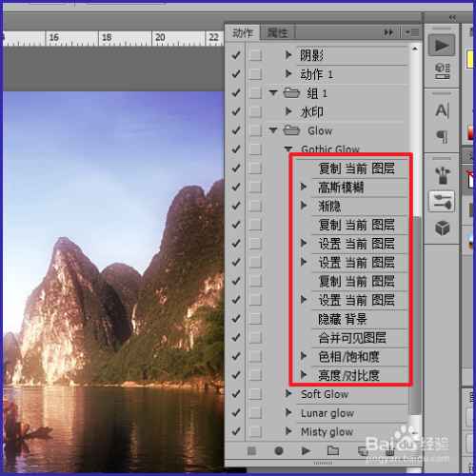The width and height of the screenshot is (476, 476).
Task: Create a new action set folder
Action: 333,450
